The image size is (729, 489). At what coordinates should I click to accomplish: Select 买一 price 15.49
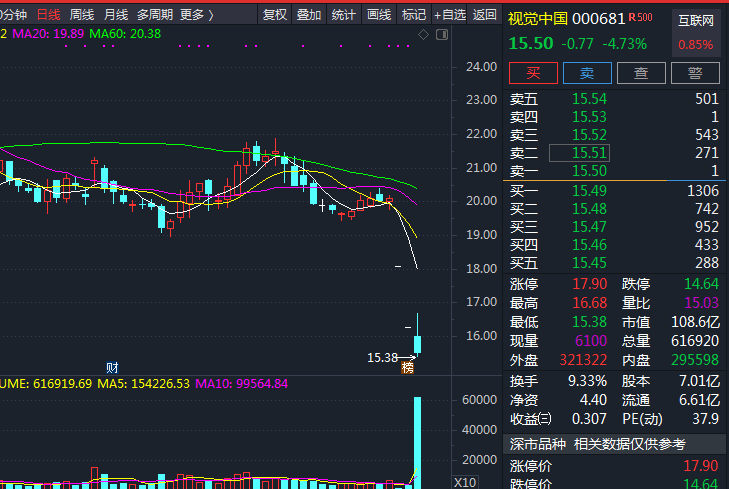(x=589, y=191)
